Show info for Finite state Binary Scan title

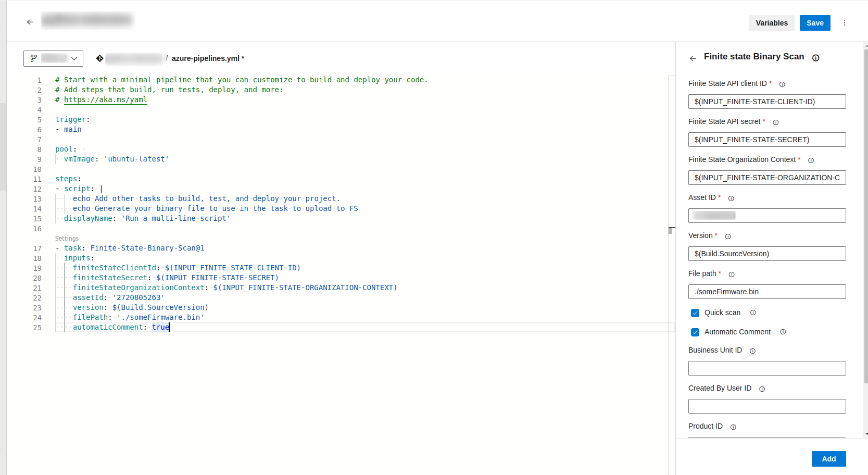(816, 58)
